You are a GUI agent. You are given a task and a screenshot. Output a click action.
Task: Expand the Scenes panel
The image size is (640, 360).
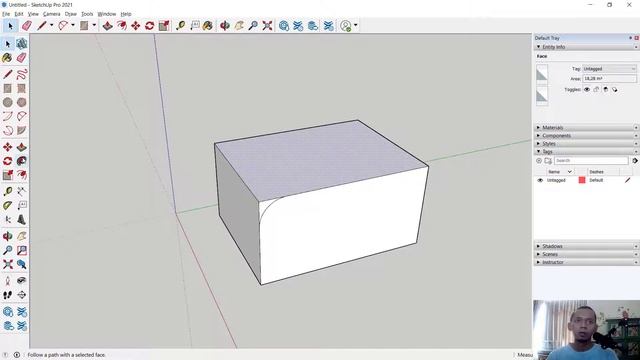[x=538, y=254]
